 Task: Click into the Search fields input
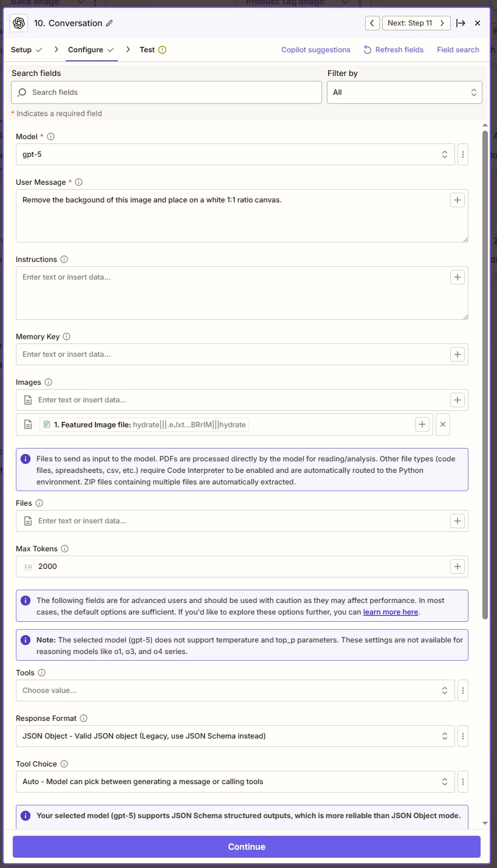[166, 92]
